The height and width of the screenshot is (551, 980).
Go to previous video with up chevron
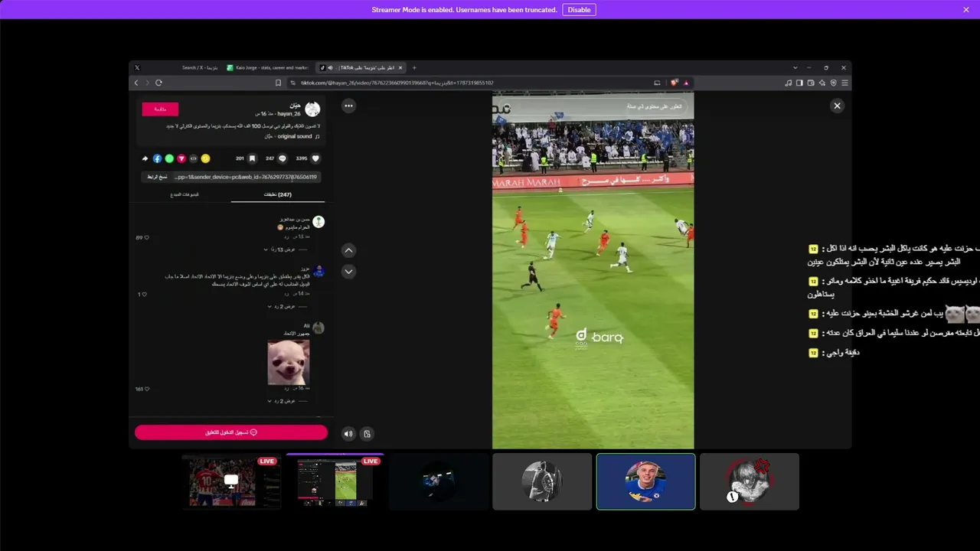348,250
